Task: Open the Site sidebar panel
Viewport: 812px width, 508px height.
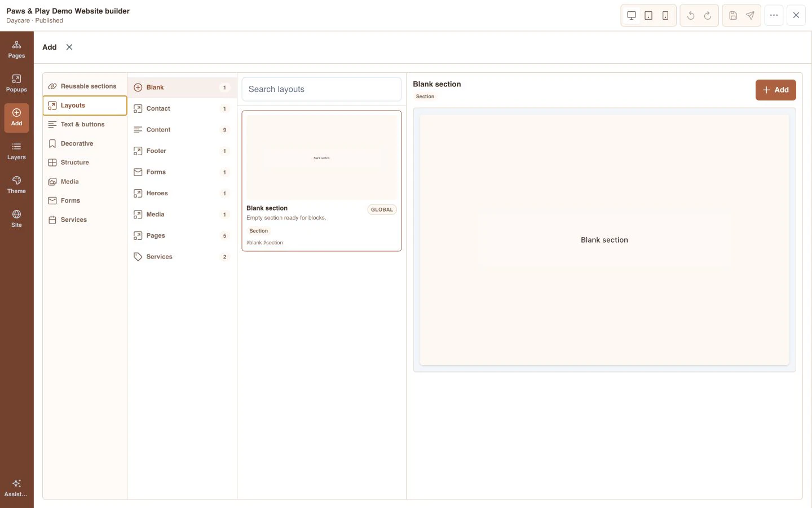Action: pyautogui.click(x=16, y=219)
